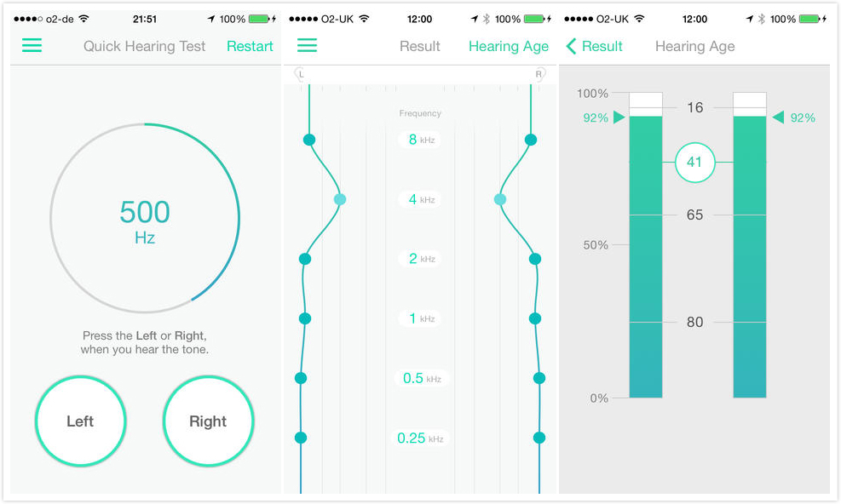Open hamburger menu on Quick Hearing Test screen
The image size is (841, 504).
(x=32, y=46)
